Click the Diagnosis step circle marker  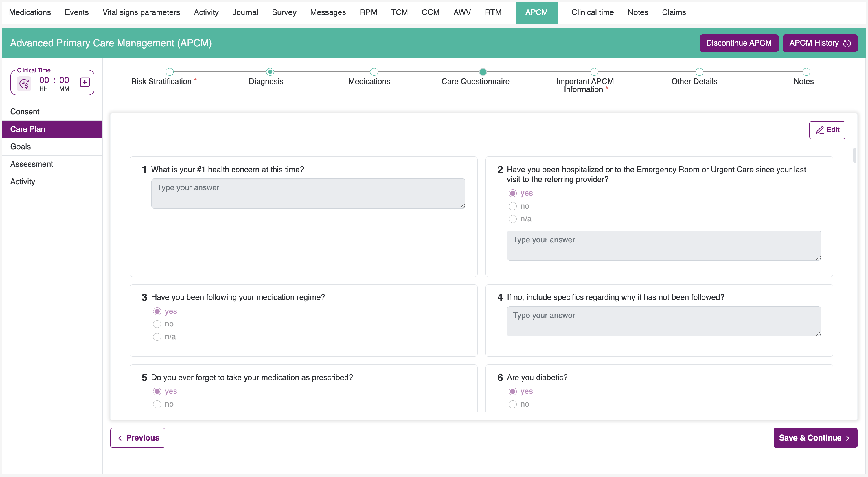270,72
